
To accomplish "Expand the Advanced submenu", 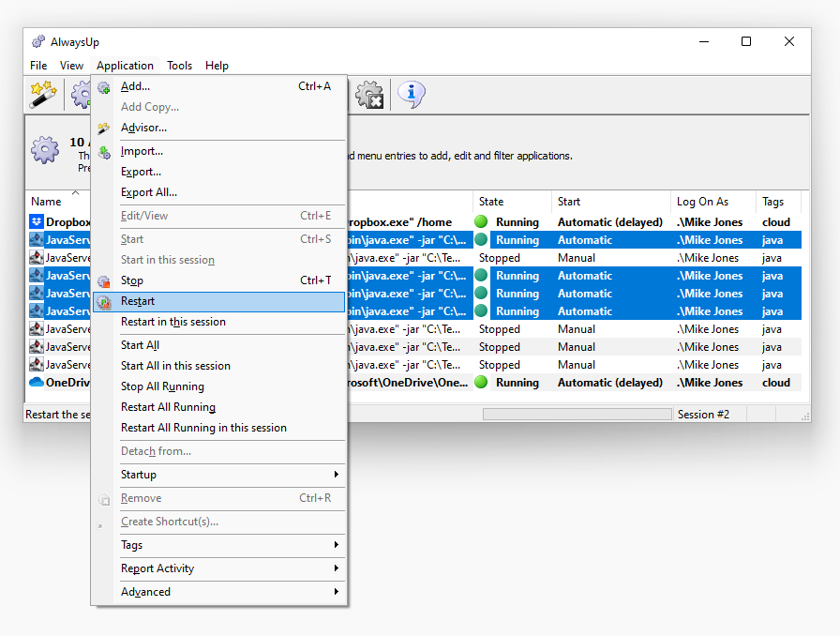I will (x=225, y=592).
